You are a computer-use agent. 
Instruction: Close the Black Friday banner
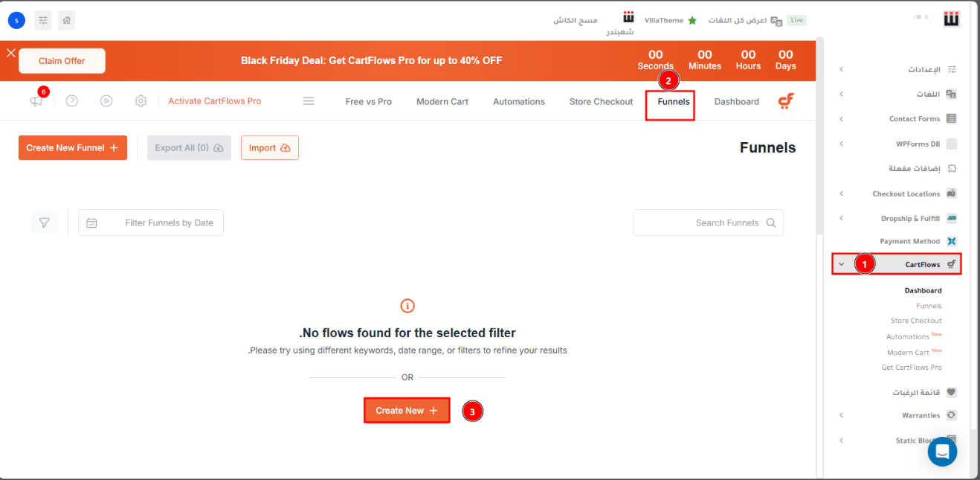(10, 53)
